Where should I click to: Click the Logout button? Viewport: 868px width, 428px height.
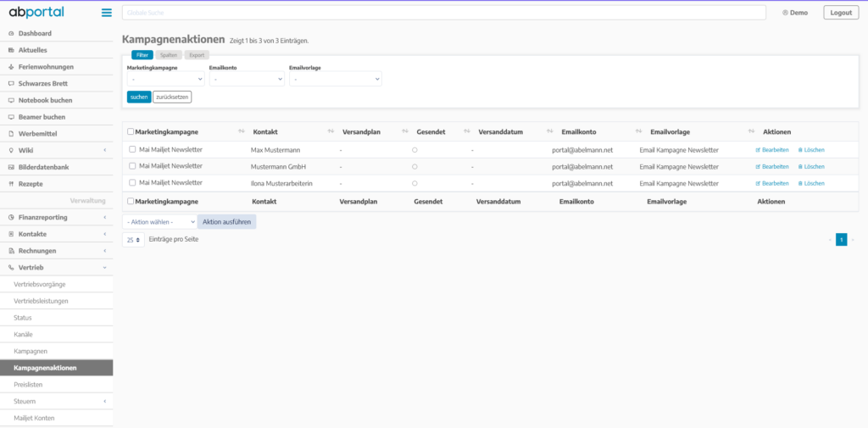(840, 13)
